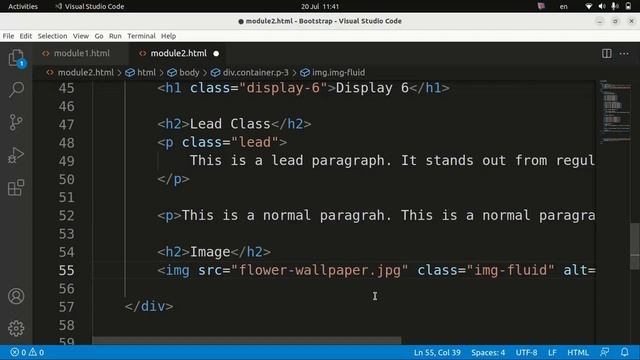640x360 pixels.
Task: Click the microphone icon in top bar
Action: 615,6
